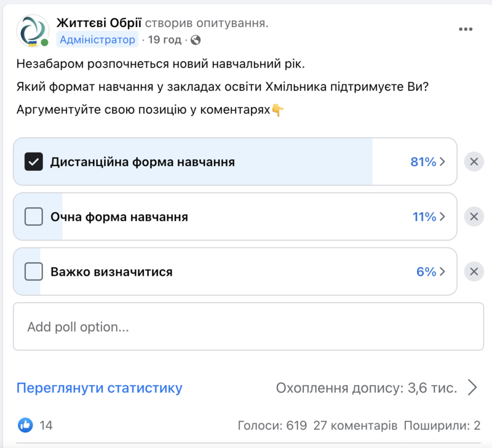Uncheck Дистанційна форма навчання checkbox
This screenshot has height=448, width=492.
[x=34, y=162]
